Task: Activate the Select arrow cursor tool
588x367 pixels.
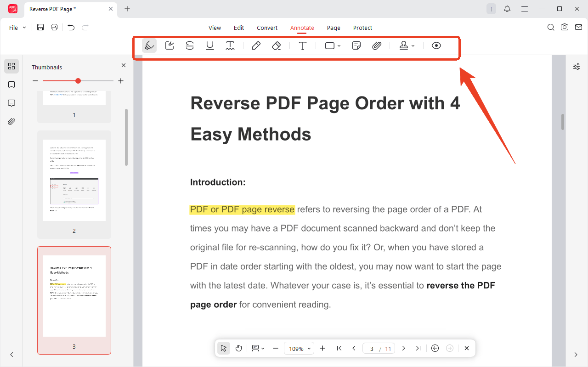Action: point(223,349)
